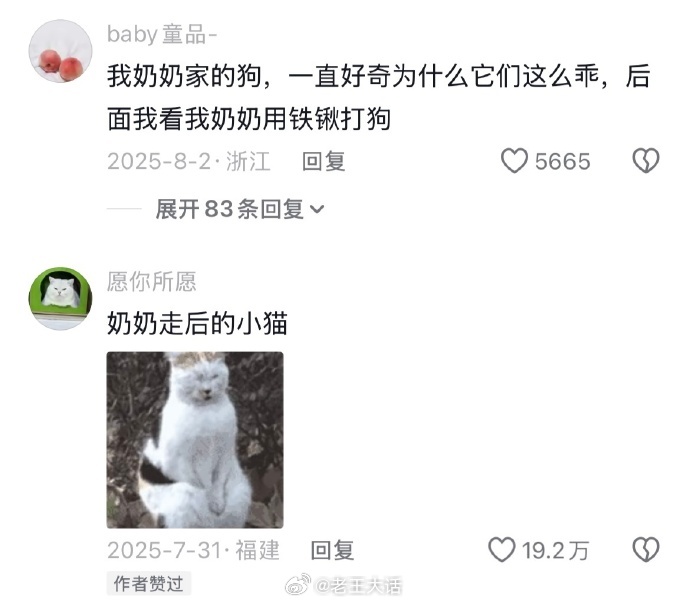Click the 作者赞过 tag
This screenshot has height=603, width=690.
[x=148, y=584]
